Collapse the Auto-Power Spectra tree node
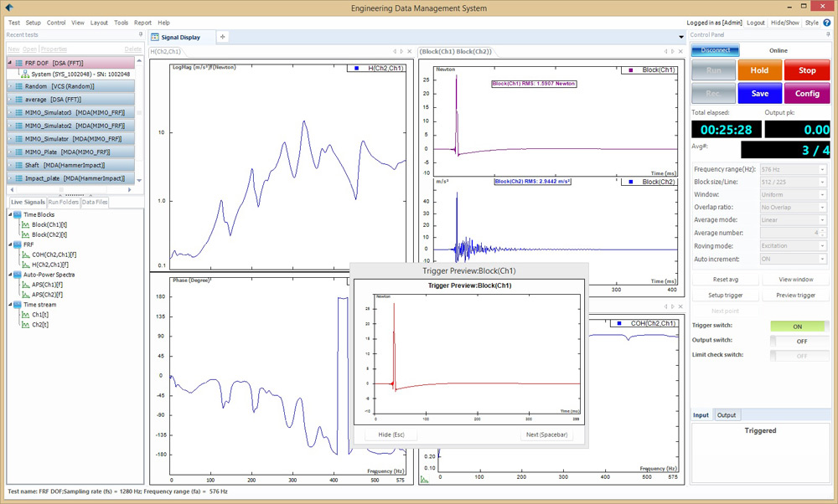Viewport: 838px width, 504px height. pyautogui.click(x=9, y=275)
